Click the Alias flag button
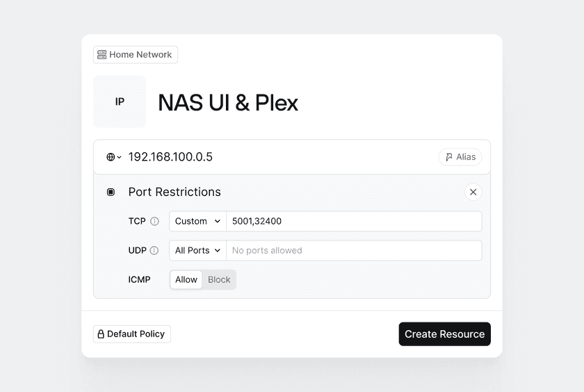The image size is (584, 392). [460, 157]
